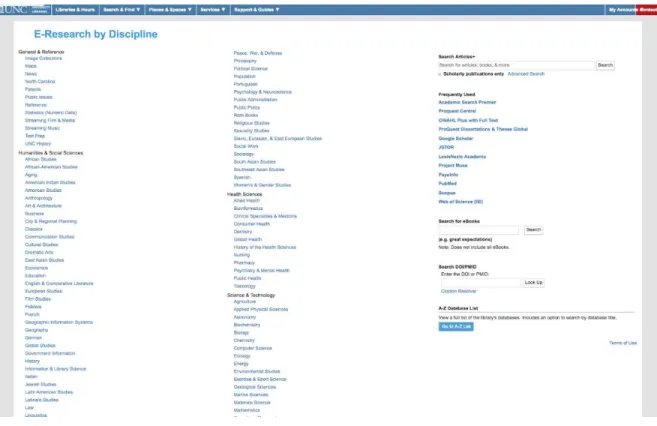Open CINAHL Plus with Full Text
Viewport: 657px width, 426px height.
click(468, 120)
